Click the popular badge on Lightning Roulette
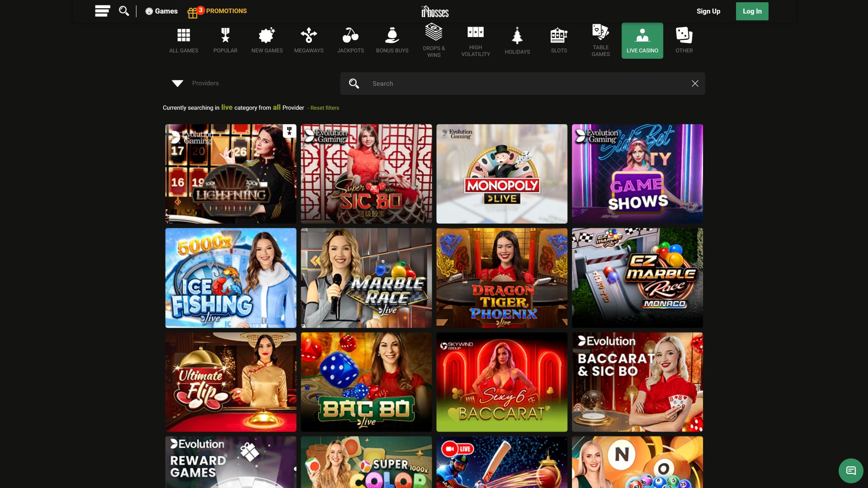 [x=289, y=131]
